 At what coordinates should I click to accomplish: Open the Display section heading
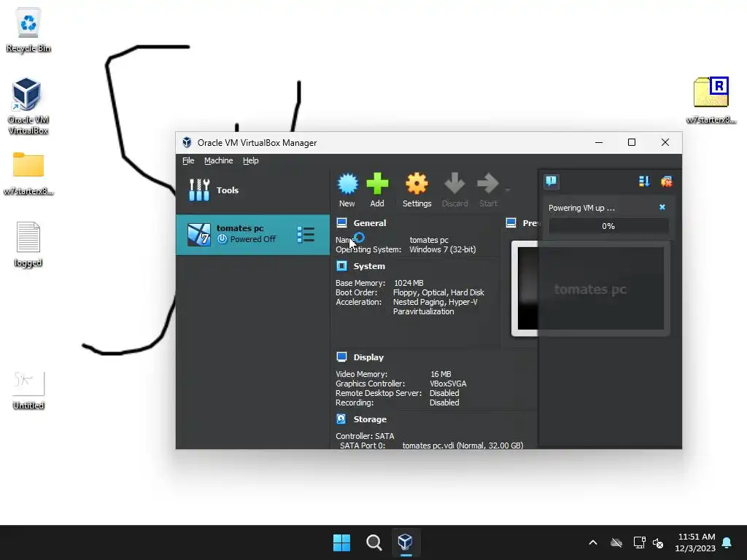click(368, 357)
